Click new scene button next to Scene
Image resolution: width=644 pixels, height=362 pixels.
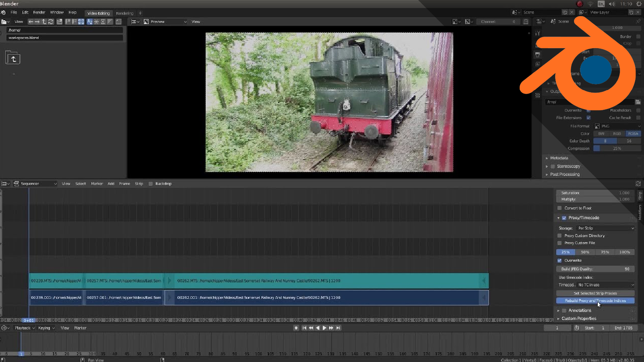tap(565, 12)
